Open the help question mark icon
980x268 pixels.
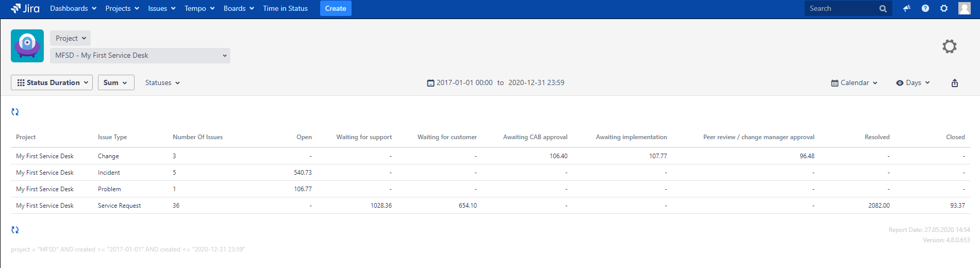point(925,8)
